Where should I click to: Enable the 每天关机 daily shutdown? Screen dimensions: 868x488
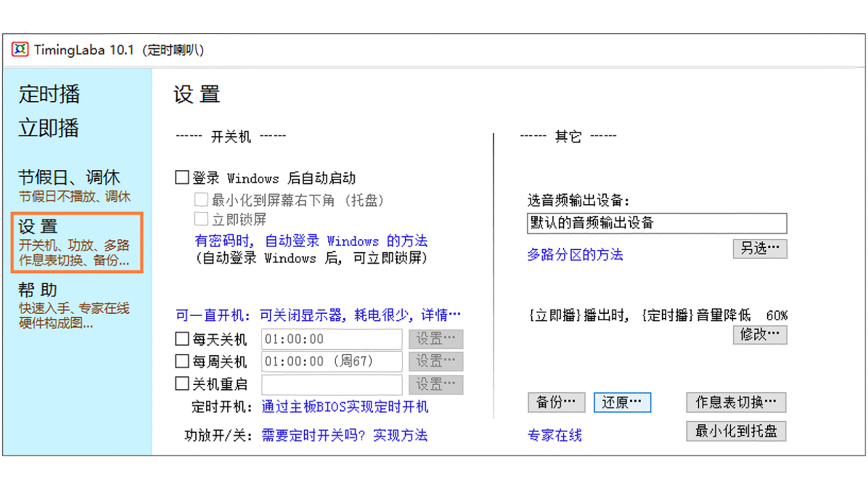[182, 338]
